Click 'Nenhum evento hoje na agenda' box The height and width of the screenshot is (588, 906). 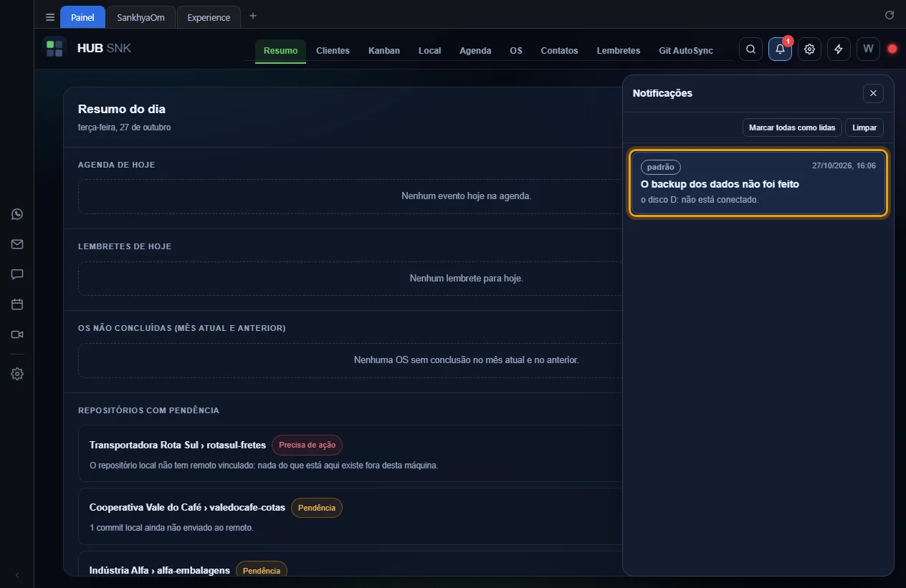351,196
